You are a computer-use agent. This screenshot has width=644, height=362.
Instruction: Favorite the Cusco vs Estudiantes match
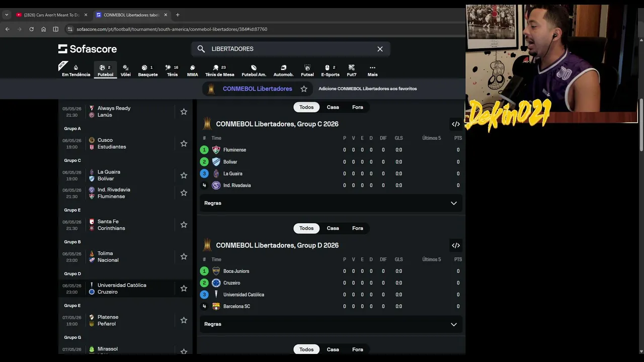pyautogui.click(x=184, y=143)
